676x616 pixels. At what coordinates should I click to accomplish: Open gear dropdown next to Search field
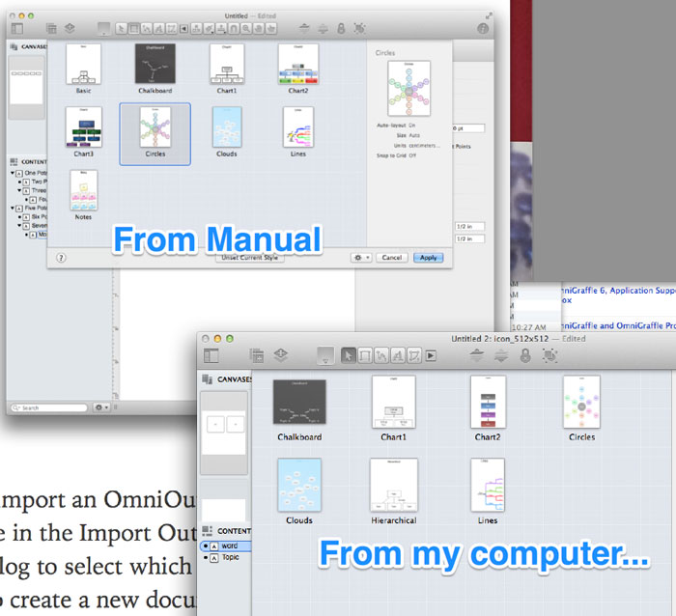click(x=101, y=407)
